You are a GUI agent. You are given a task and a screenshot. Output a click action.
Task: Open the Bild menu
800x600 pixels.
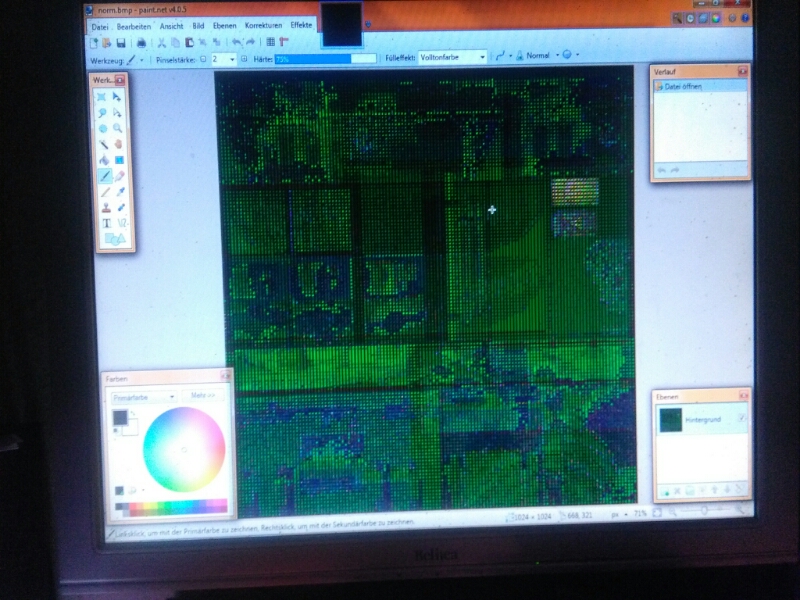pos(198,26)
